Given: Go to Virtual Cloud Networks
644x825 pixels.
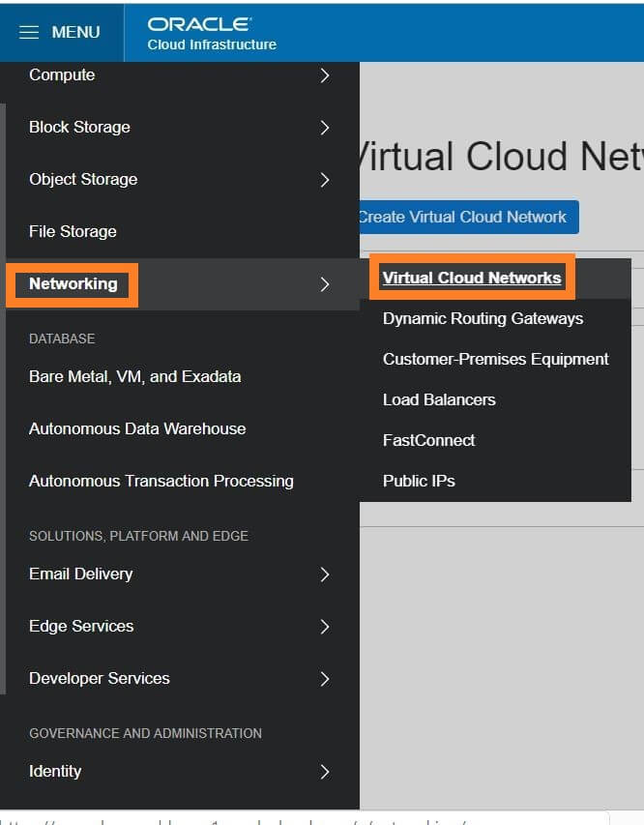Looking at the screenshot, I should 472,278.
